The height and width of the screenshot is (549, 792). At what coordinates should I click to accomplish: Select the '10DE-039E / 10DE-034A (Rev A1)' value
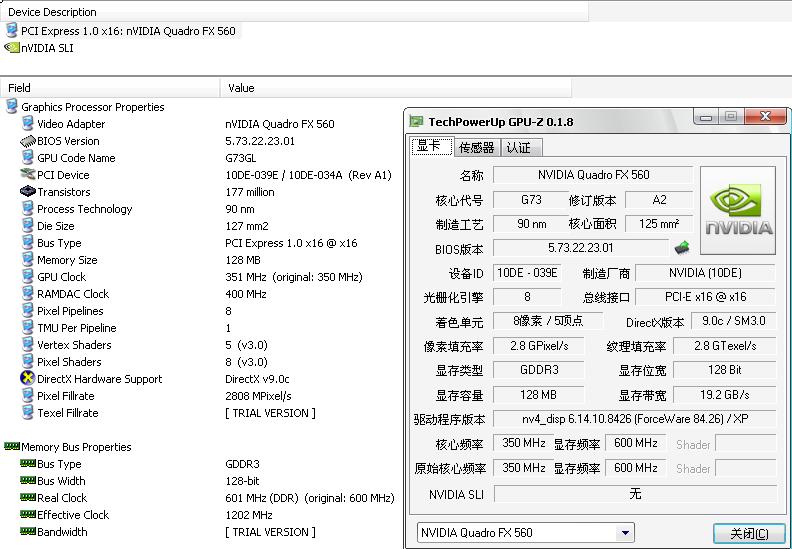click(309, 175)
